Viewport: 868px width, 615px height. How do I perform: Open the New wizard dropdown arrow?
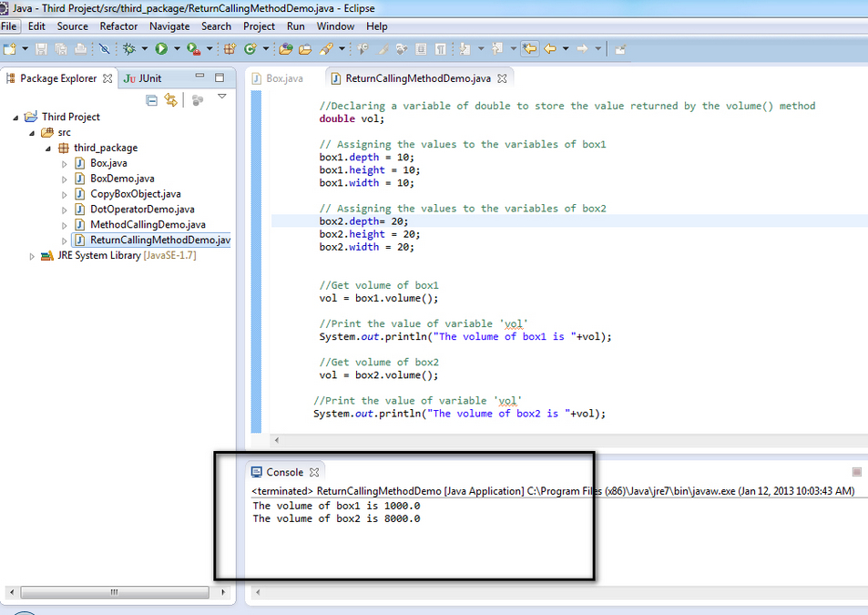[x=25, y=48]
